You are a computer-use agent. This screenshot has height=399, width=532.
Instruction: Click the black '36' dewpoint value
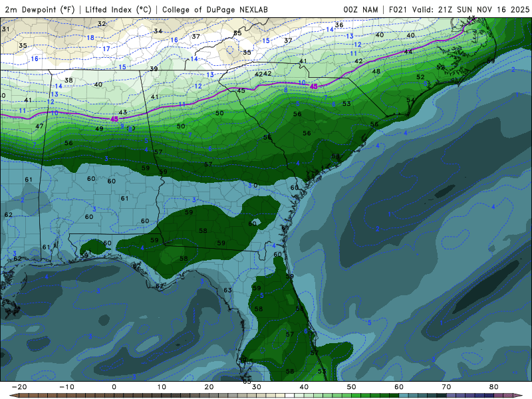coord(339,25)
